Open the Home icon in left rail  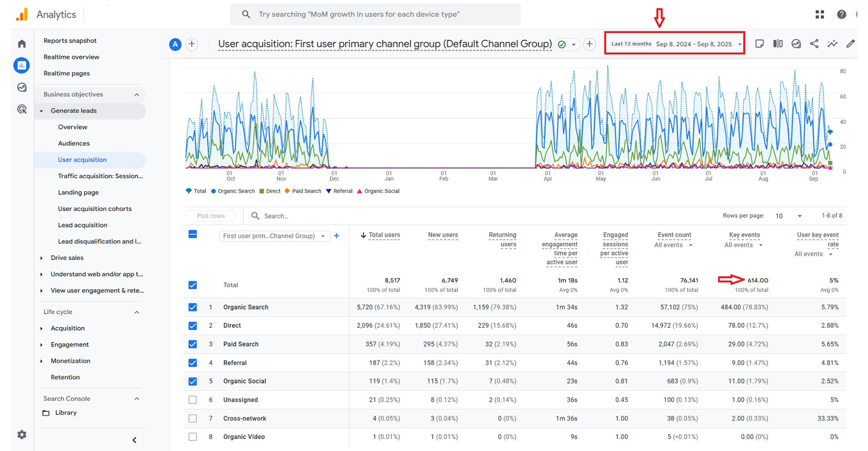tap(22, 44)
